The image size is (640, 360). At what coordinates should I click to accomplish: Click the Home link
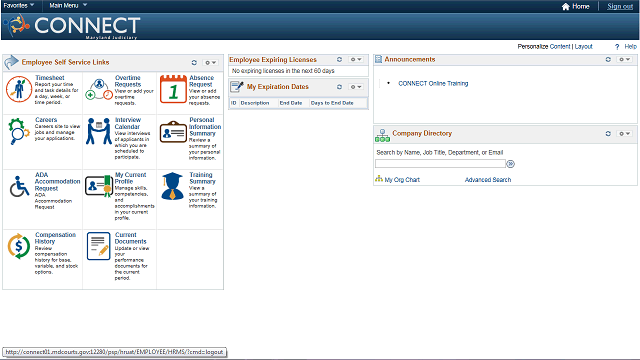point(580,7)
